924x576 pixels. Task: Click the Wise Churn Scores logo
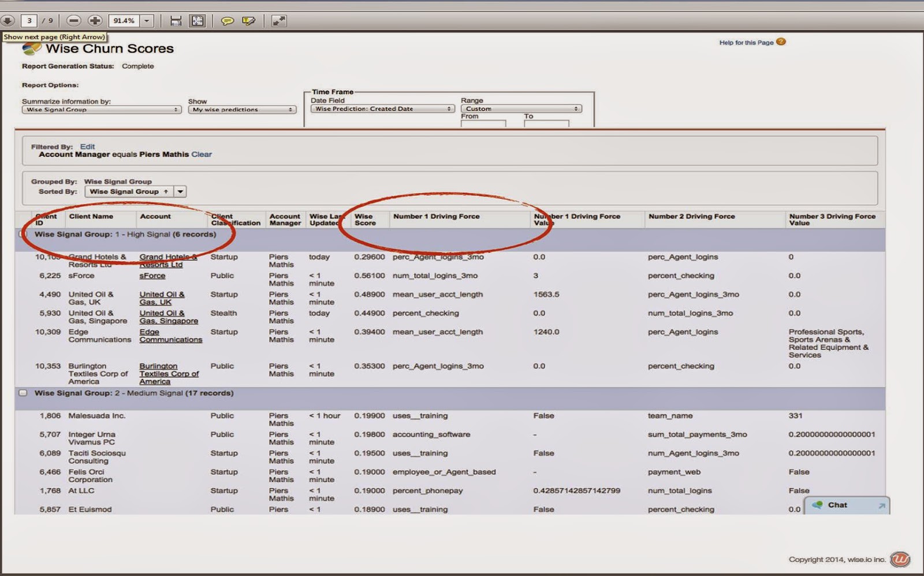(x=32, y=49)
